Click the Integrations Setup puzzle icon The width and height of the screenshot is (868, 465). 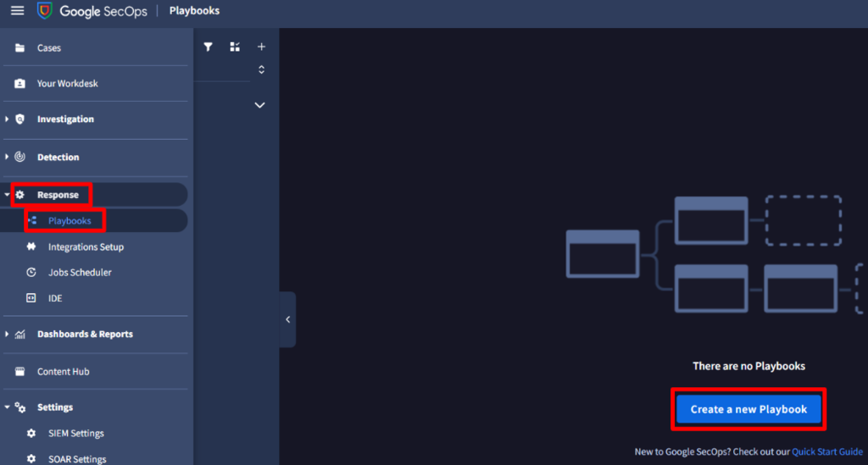click(x=31, y=246)
